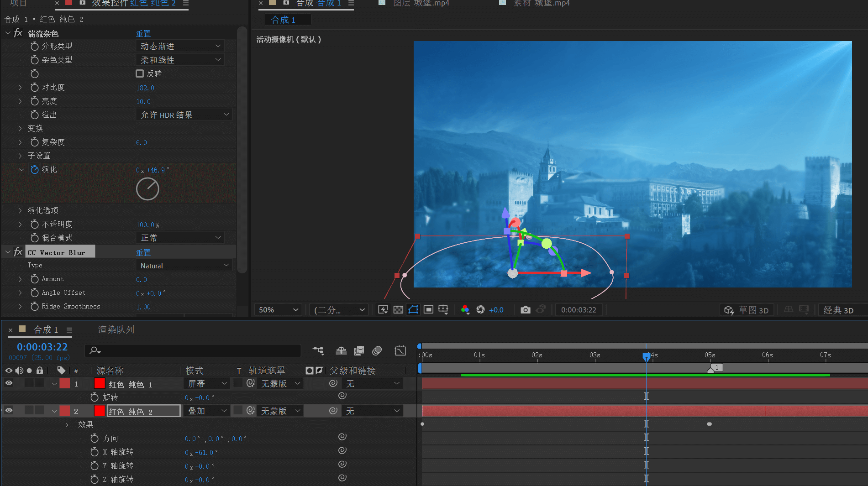Take snapshot with camera icon
The image size is (868, 486).
526,310
